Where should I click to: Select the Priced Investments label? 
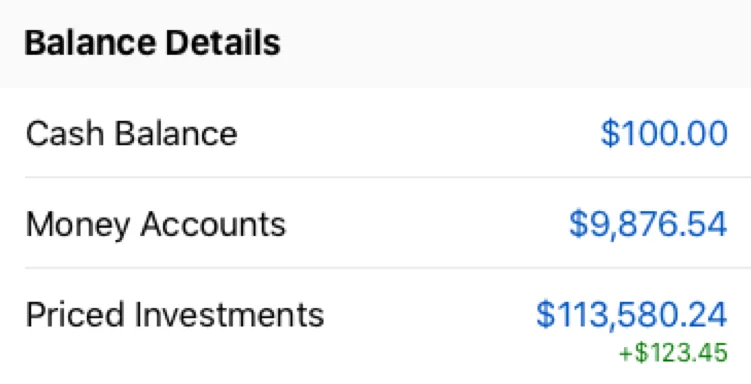click(175, 315)
